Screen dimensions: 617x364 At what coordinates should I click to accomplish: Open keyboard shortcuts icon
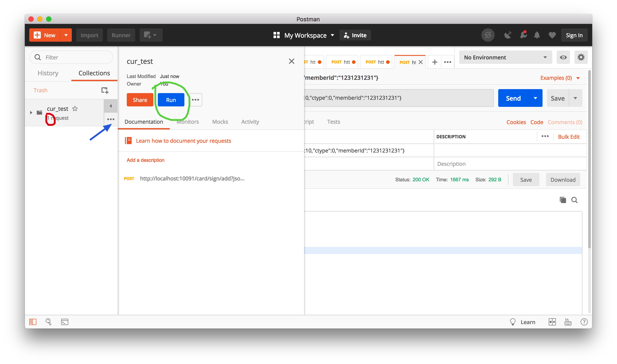(x=568, y=322)
